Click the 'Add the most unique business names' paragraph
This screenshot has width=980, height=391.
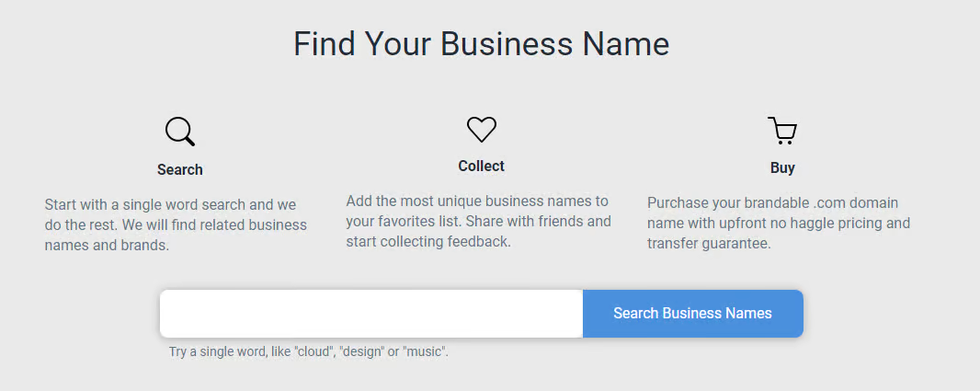479,221
